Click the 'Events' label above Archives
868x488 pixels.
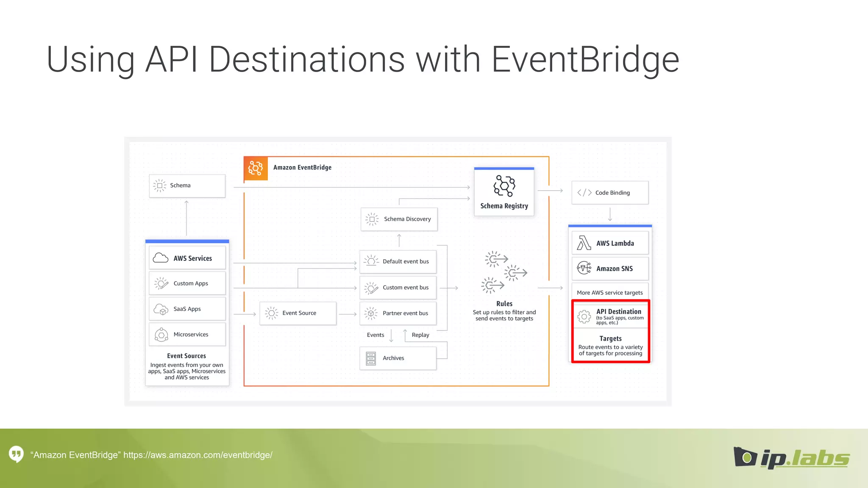(x=376, y=335)
